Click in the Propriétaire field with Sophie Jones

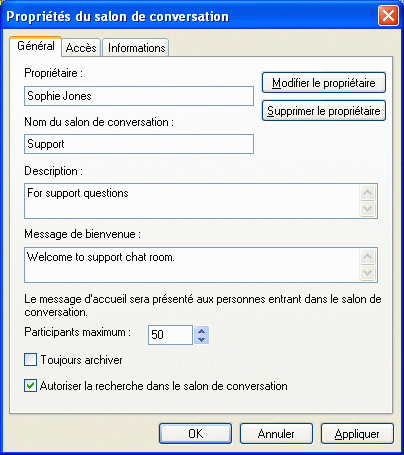pyautogui.click(x=139, y=96)
